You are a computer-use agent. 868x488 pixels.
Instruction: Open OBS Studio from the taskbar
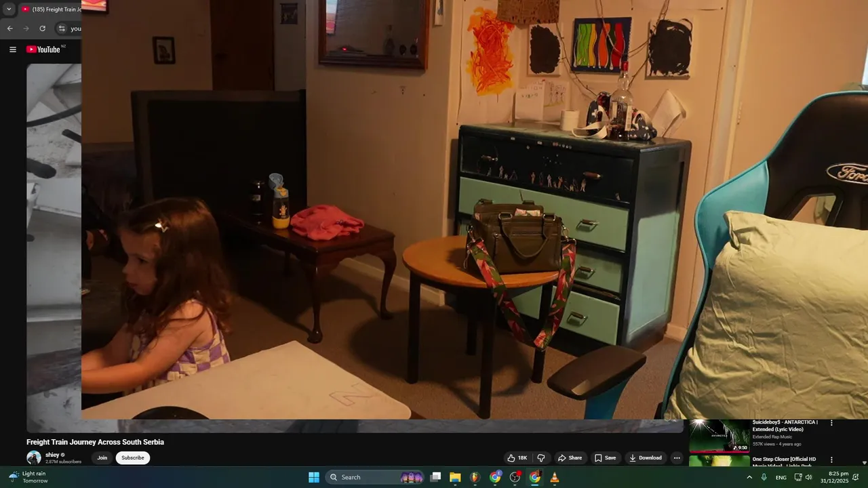pos(515,477)
